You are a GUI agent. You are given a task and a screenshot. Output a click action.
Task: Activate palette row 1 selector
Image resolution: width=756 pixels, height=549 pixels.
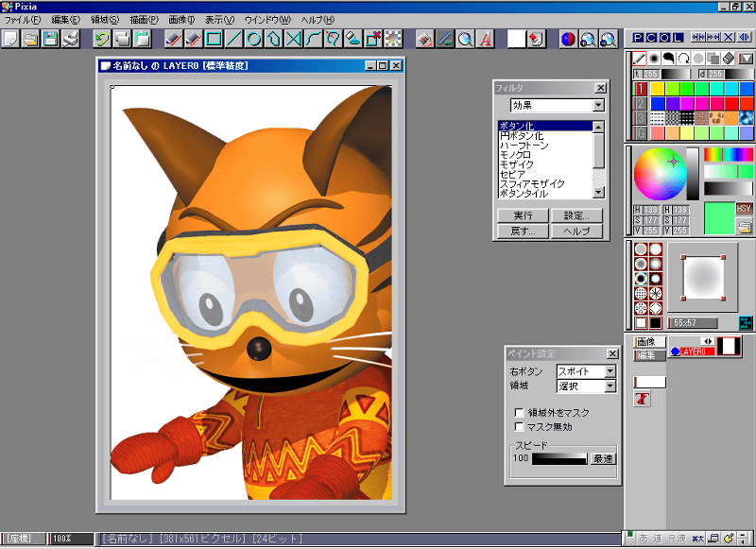click(x=641, y=89)
